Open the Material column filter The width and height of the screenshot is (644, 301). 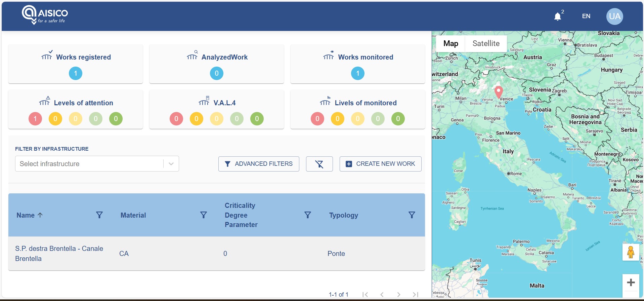(x=203, y=215)
